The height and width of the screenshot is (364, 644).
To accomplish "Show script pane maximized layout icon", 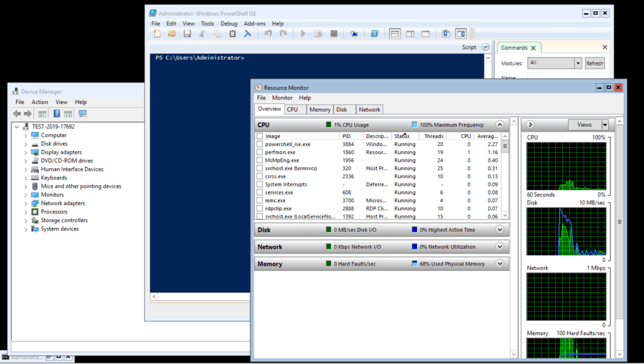I will click(426, 34).
